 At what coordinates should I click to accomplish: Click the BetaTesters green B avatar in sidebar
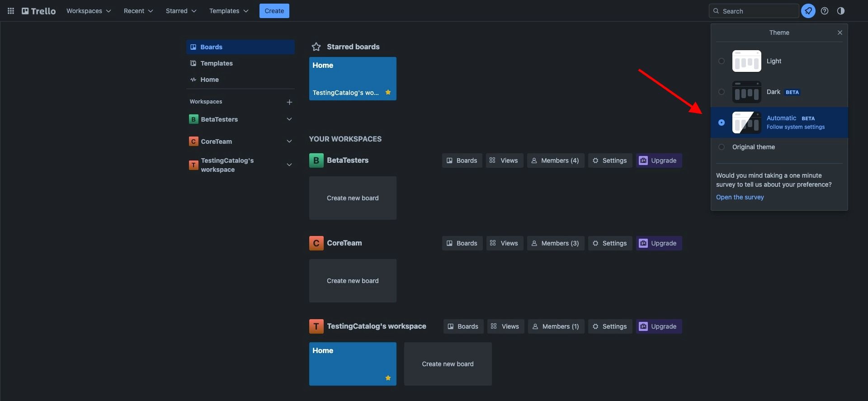click(x=193, y=119)
